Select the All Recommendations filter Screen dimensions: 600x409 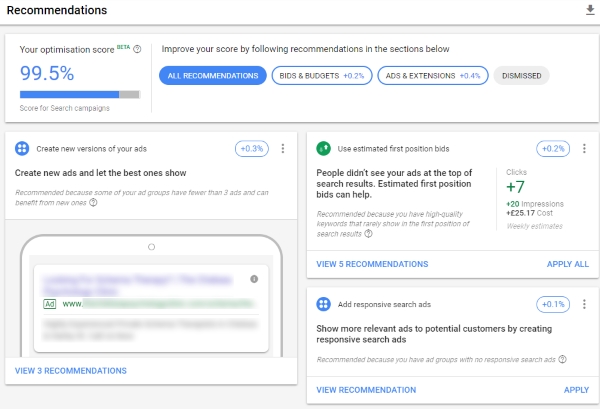pyautogui.click(x=212, y=75)
